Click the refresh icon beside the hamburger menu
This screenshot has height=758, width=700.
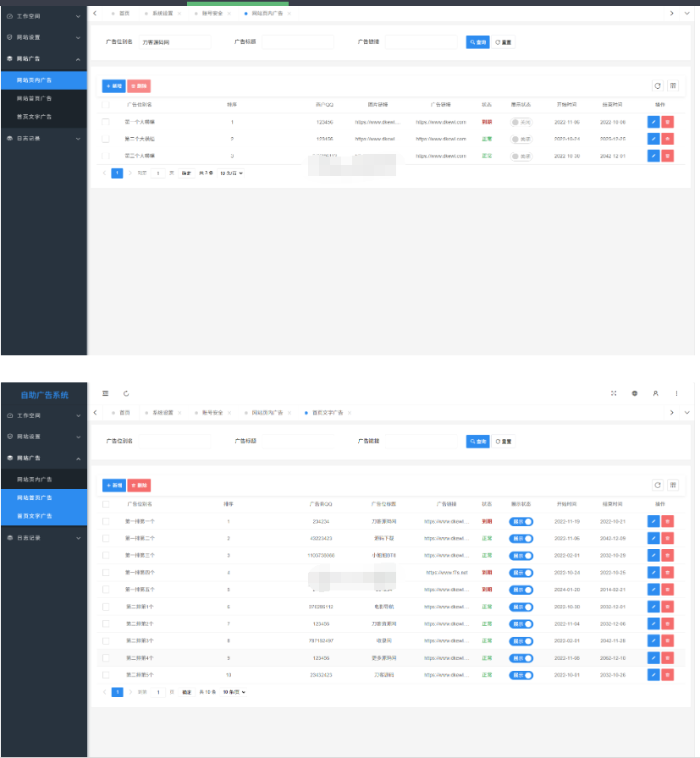coord(126,393)
